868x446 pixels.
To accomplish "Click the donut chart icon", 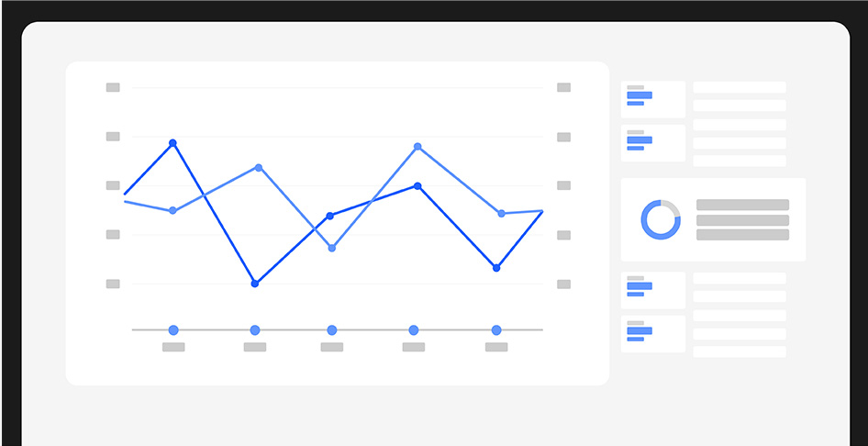I will tap(661, 219).
